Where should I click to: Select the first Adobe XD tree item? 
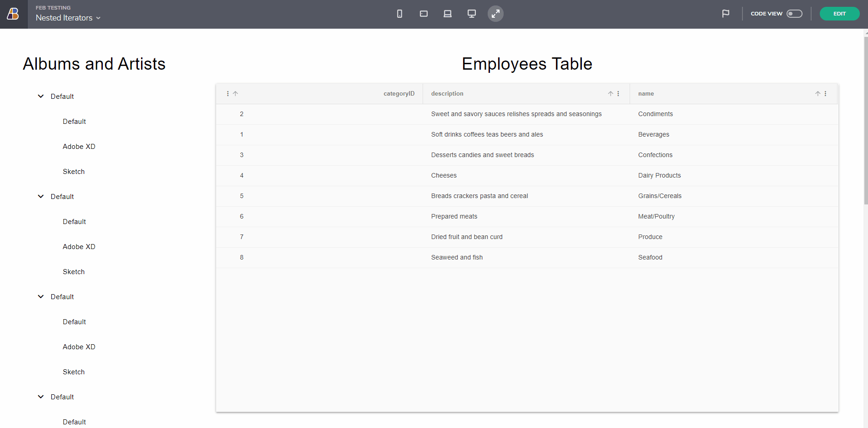pos(79,147)
